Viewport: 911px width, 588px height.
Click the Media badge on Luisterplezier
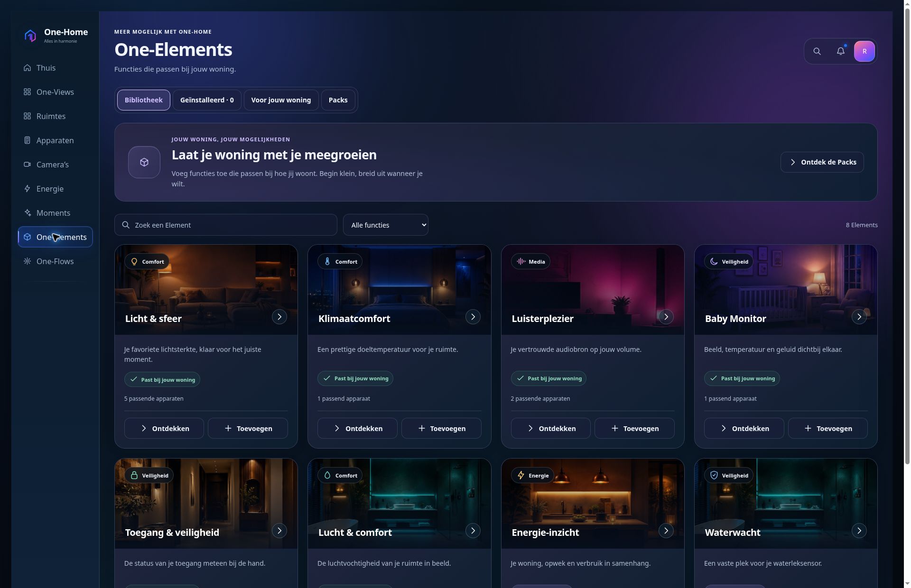coord(530,262)
